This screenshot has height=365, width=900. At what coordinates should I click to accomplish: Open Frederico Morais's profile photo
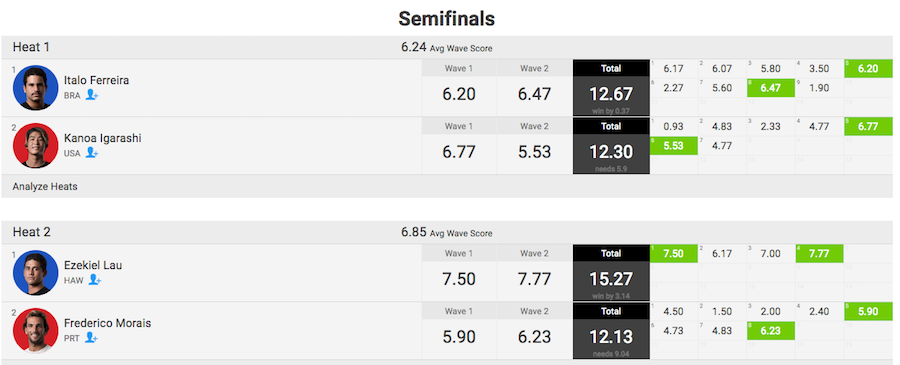pos(36,331)
